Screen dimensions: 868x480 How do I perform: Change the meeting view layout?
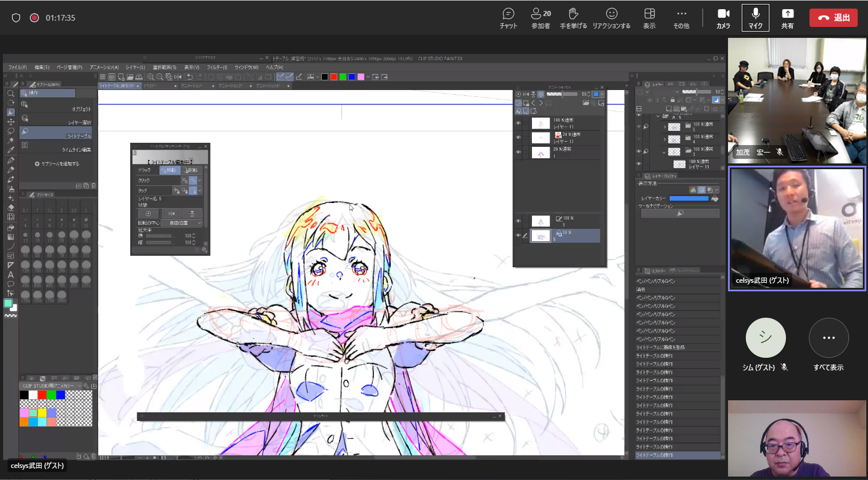(649, 18)
